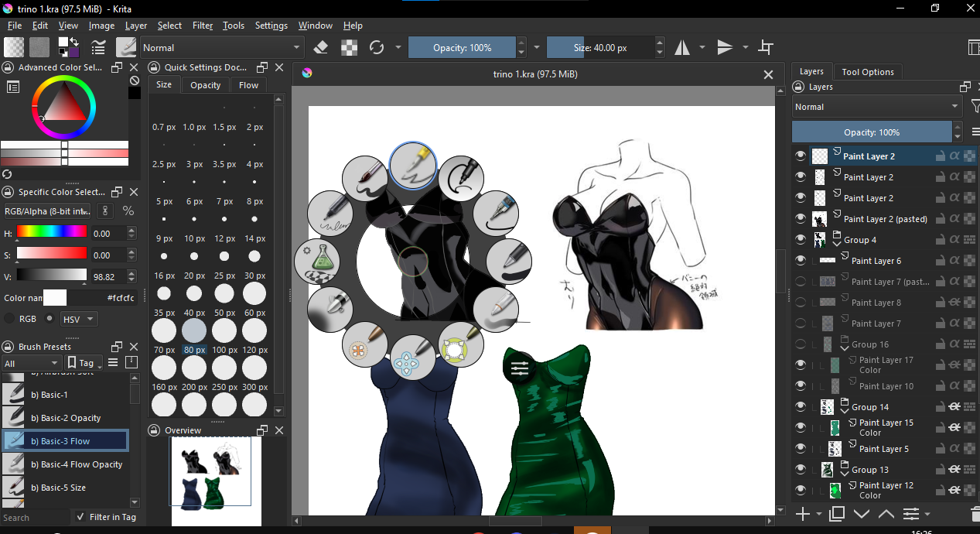Open the RGB/Alpha color model dropdown
Image resolution: width=980 pixels, height=534 pixels.
click(x=47, y=211)
